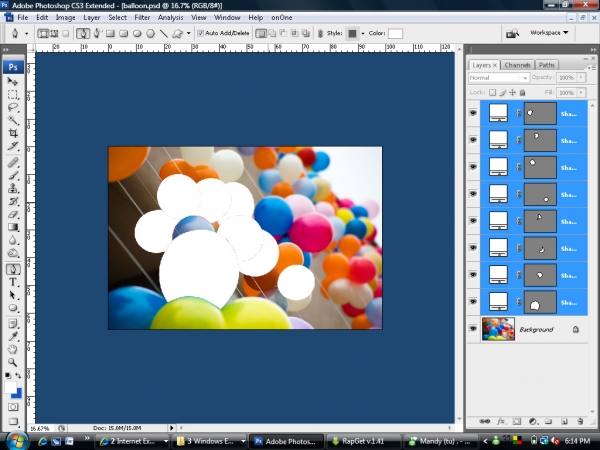Screen dimensions: 600x450
Task: Select the Crop tool
Action: click(13, 133)
